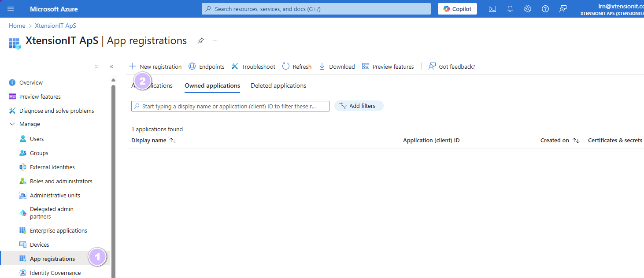Open the Copilot button
644x278 pixels.
click(457, 9)
